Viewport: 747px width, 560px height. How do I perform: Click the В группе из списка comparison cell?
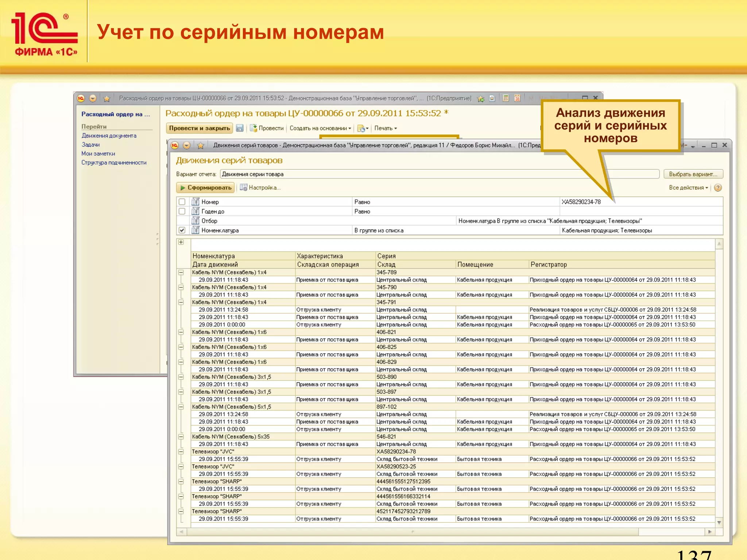tap(456, 230)
